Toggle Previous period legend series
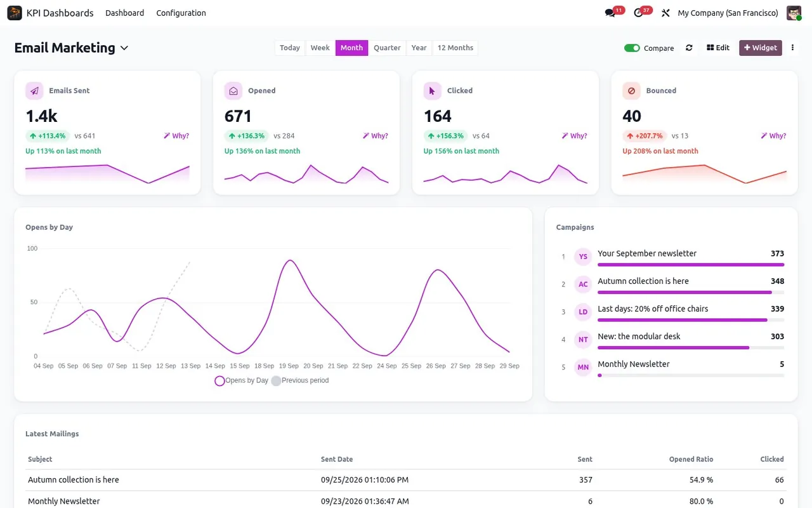This screenshot has width=812, height=508. coord(300,380)
